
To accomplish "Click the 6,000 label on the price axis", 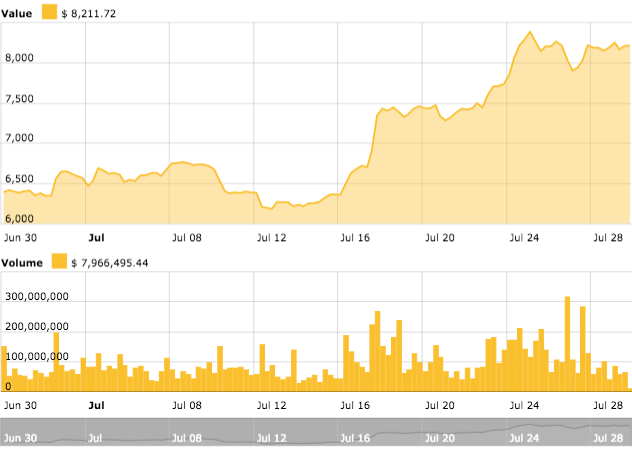I will tap(21, 218).
